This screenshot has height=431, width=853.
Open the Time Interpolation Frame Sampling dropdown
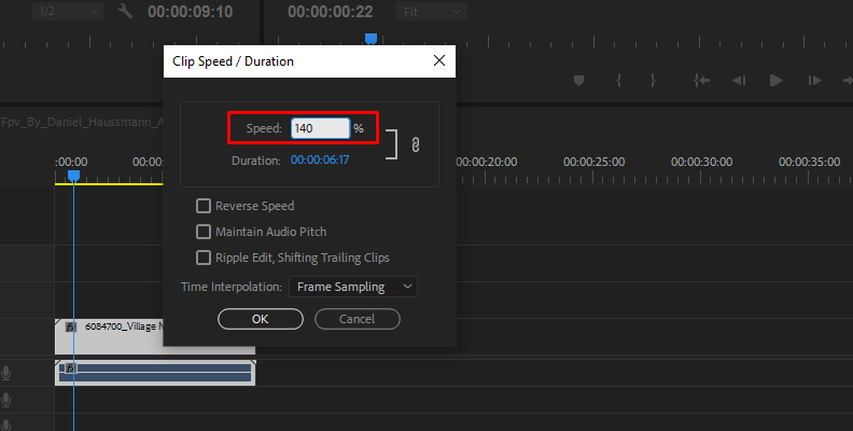353,287
